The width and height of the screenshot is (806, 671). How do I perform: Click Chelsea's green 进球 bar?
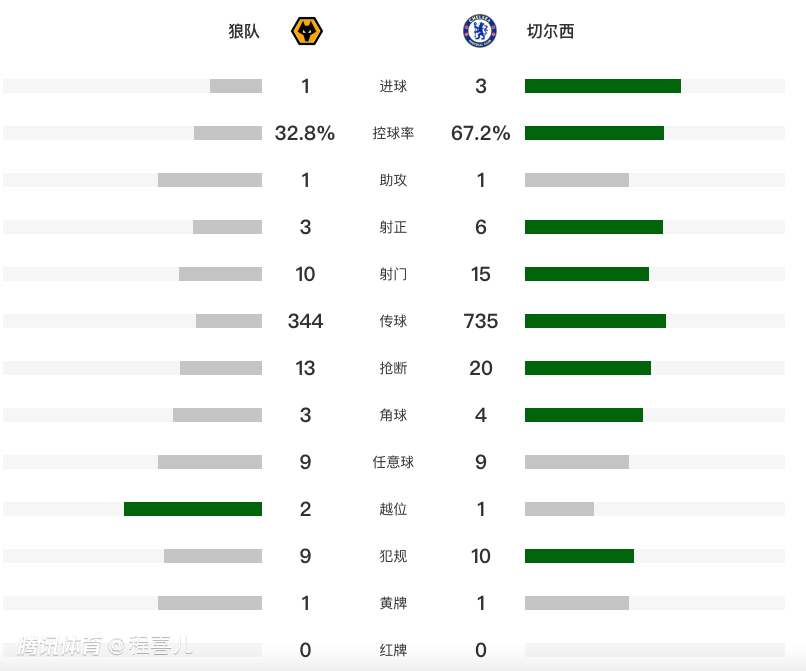click(602, 86)
